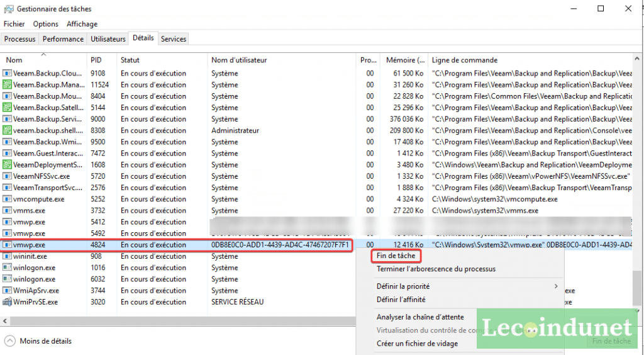Image resolution: width=644 pixels, height=355 pixels.
Task: Open the Services tab
Action: pyautogui.click(x=174, y=39)
